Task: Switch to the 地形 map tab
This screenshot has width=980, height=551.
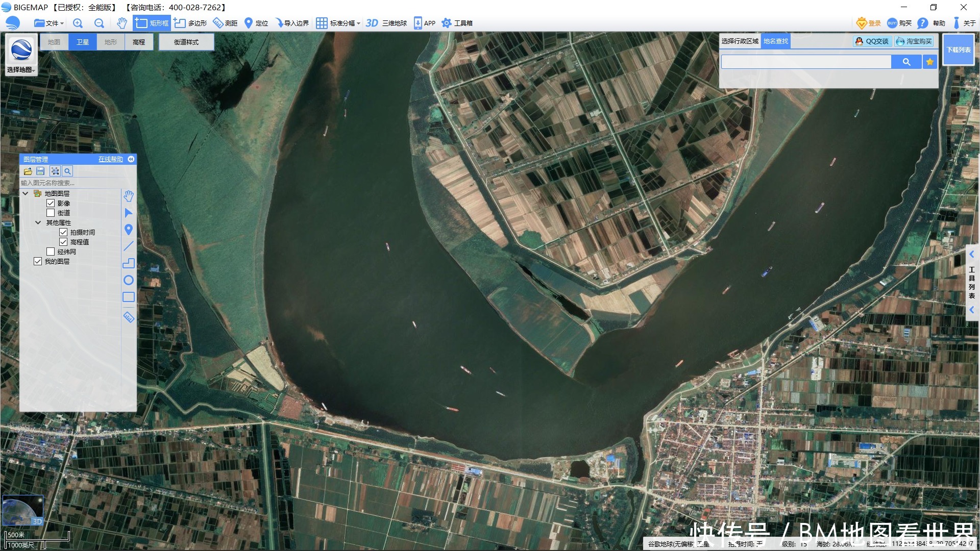Action: pyautogui.click(x=111, y=42)
